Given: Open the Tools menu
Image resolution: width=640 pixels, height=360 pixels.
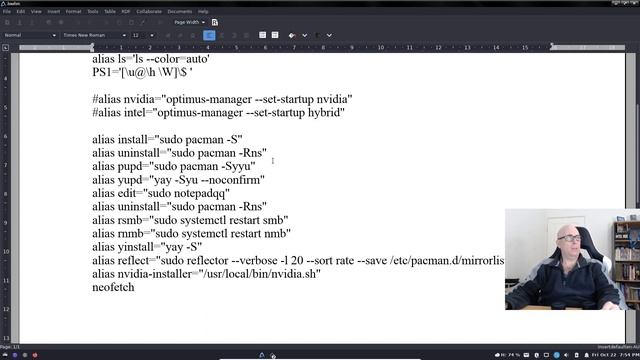Looking at the screenshot, I should (x=93, y=11).
